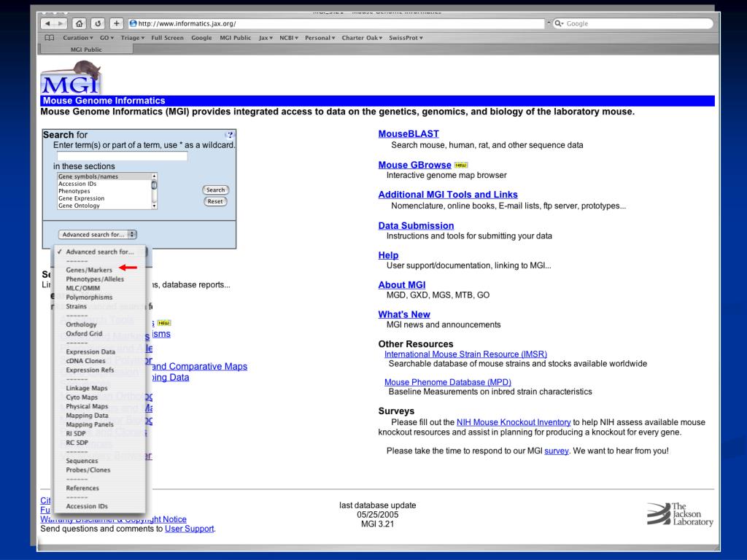Click the Google bookmark in the bar
The image size is (747, 560).
[201, 38]
